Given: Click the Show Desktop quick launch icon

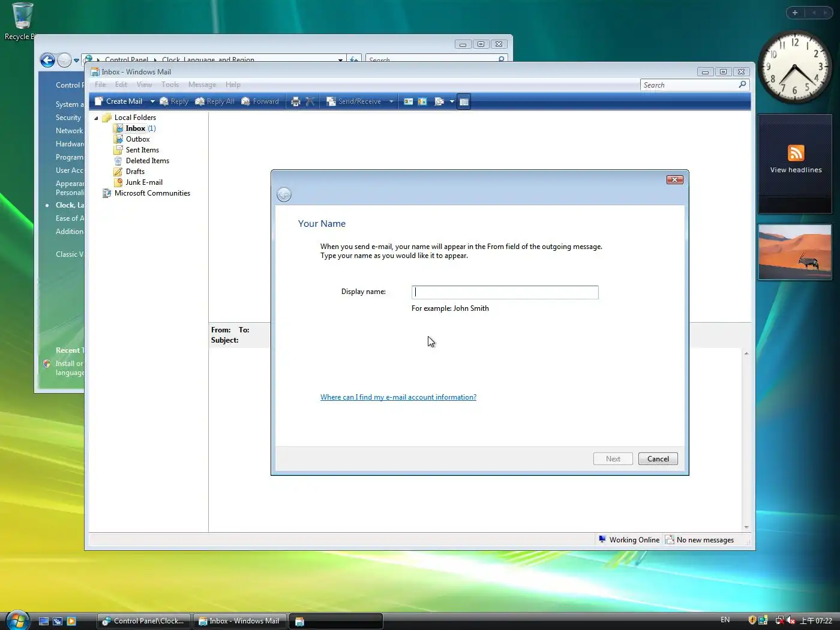Looking at the screenshot, I should coord(44,621).
